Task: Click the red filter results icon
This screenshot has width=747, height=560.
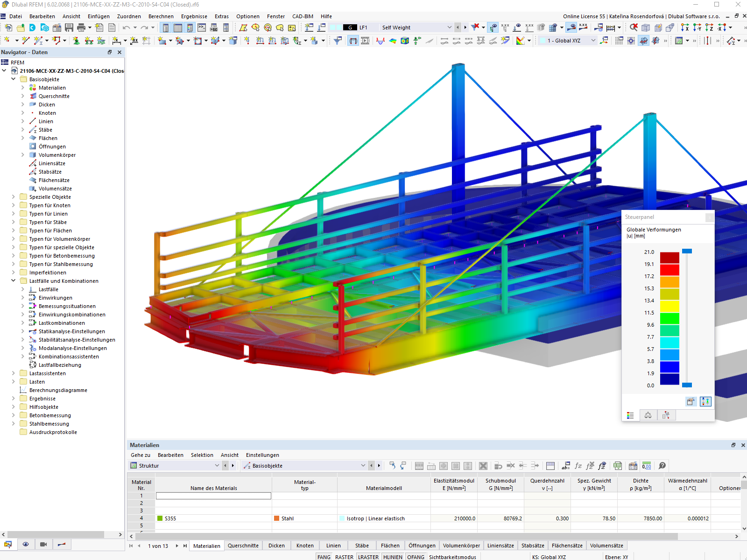Action: [x=475, y=27]
